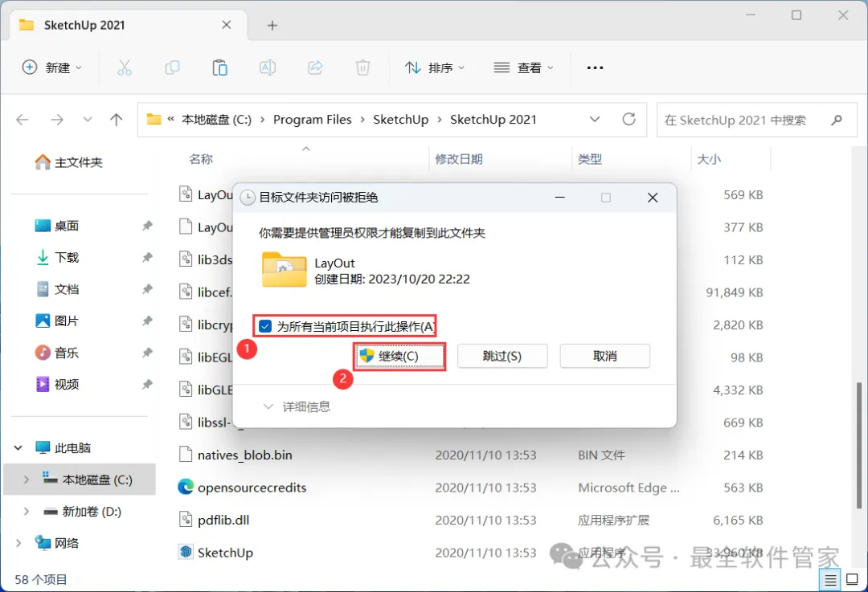Open the three-dot more options menu
This screenshot has height=592, width=868.
point(595,67)
